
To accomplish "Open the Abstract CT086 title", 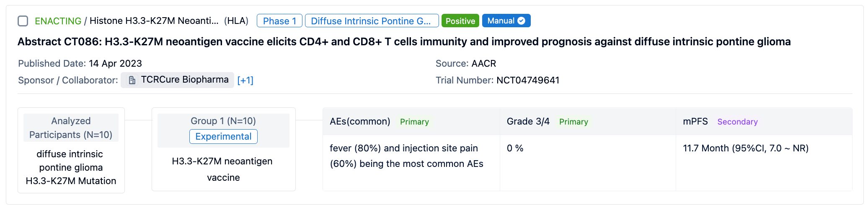I will [404, 42].
